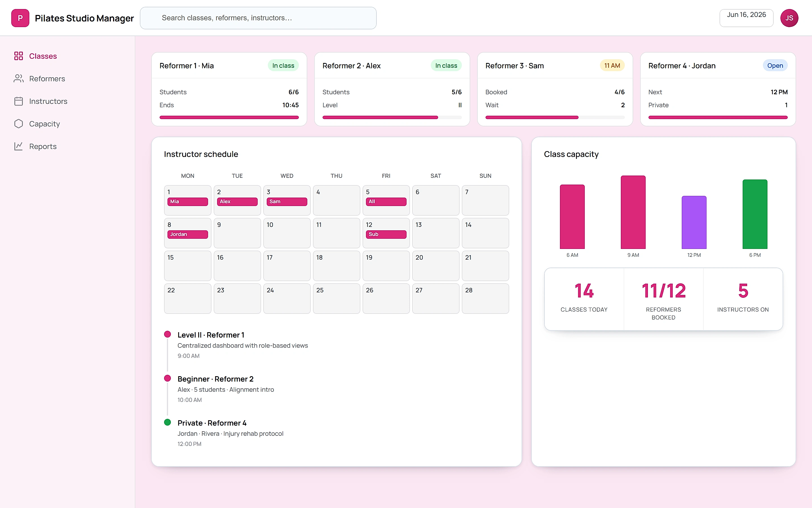Click the purple 12 PM capacity bar
This screenshot has height=508, width=812.
694,222
